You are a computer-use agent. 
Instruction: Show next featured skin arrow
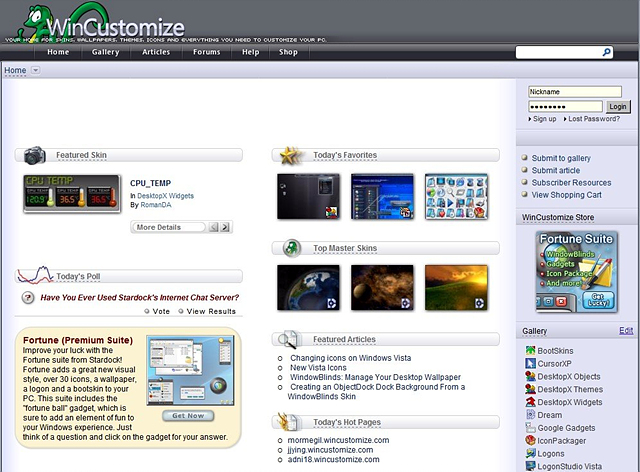coord(225,227)
